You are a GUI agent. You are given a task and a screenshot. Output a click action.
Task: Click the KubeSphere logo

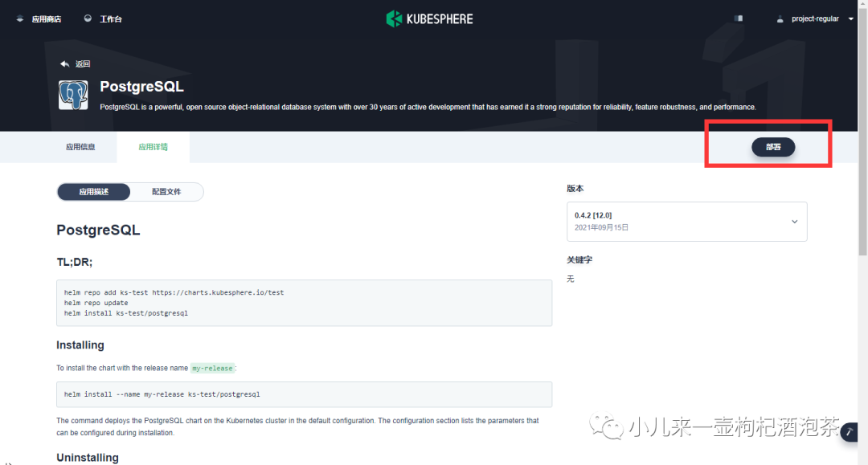tap(429, 18)
